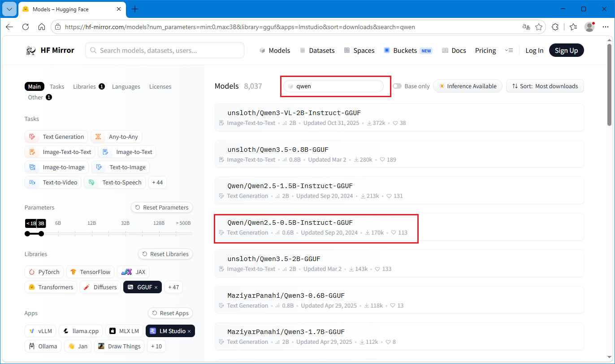615x364 pixels.
Task: Click Reset Libraries button
Action: [165, 254]
